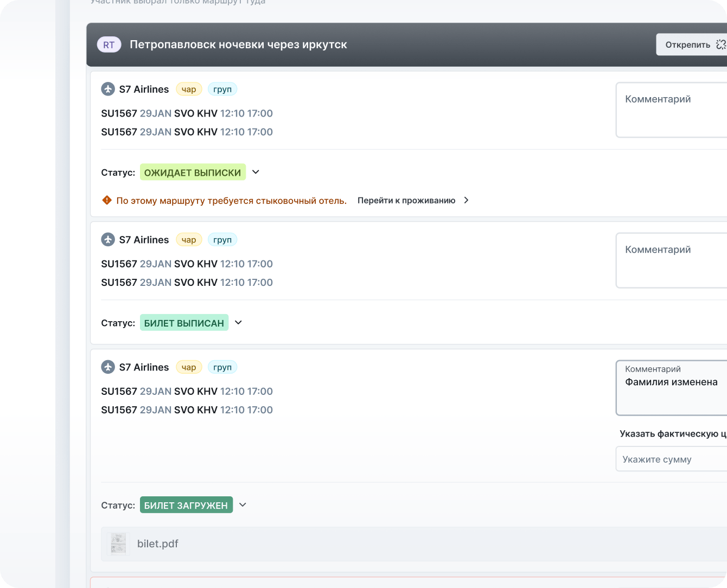Edit the comment containing Фамилия изменена
This screenshot has width=727, height=588.
click(672, 388)
